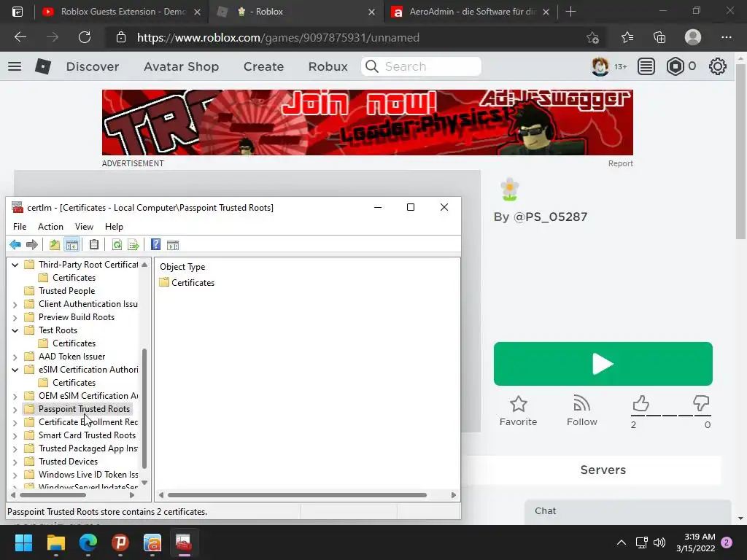This screenshot has width=747, height=560.
Task: Click the green Play button
Action: (x=603, y=364)
